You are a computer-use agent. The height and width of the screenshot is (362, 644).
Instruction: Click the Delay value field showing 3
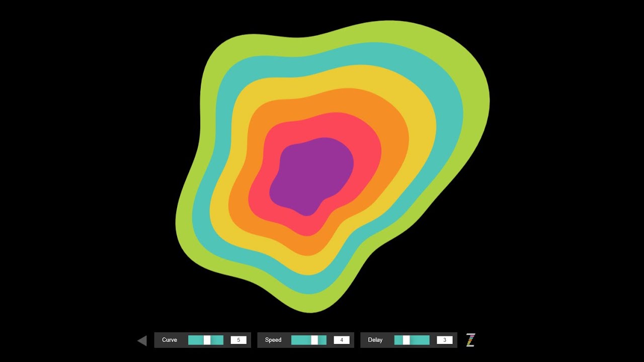click(x=445, y=340)
